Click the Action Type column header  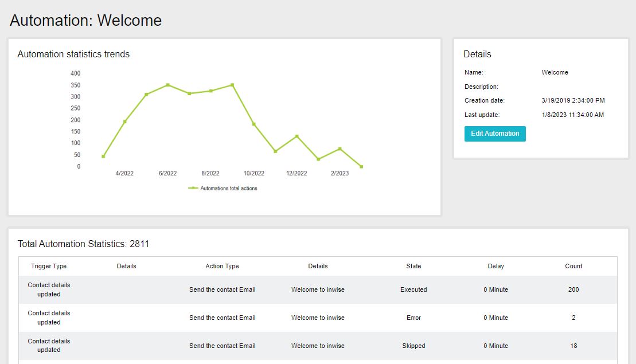point(223,267)
